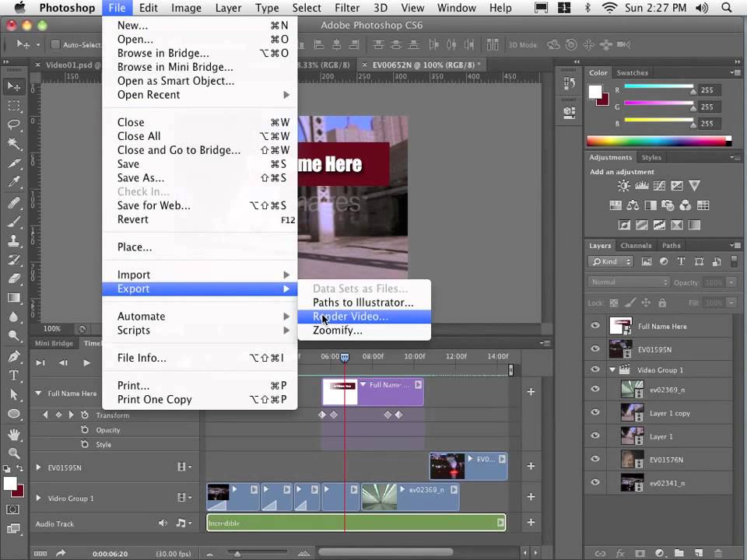Screen dimensions: 747x560
Task: Collapse Video Group 1 in Layers panel
Action: click(x=612, y=369)
